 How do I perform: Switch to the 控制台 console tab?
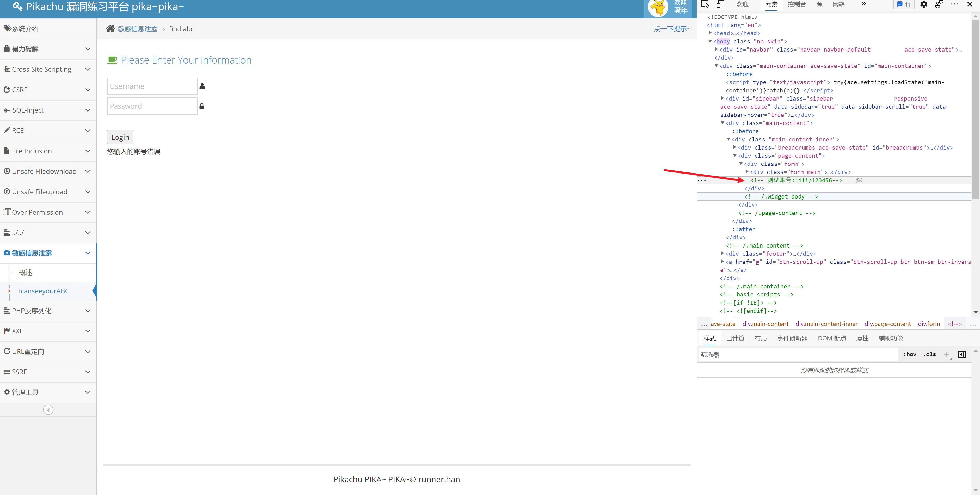[x=797, y=4]
